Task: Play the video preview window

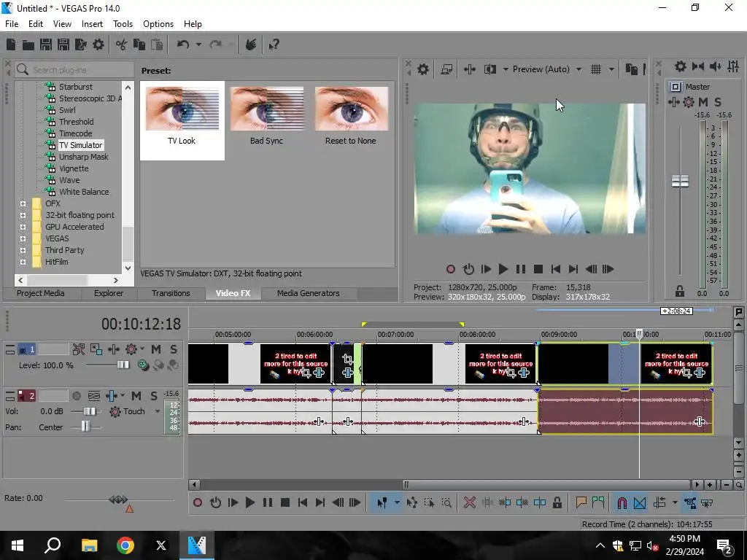Action: pyautogui.click(x=503, y=269)
